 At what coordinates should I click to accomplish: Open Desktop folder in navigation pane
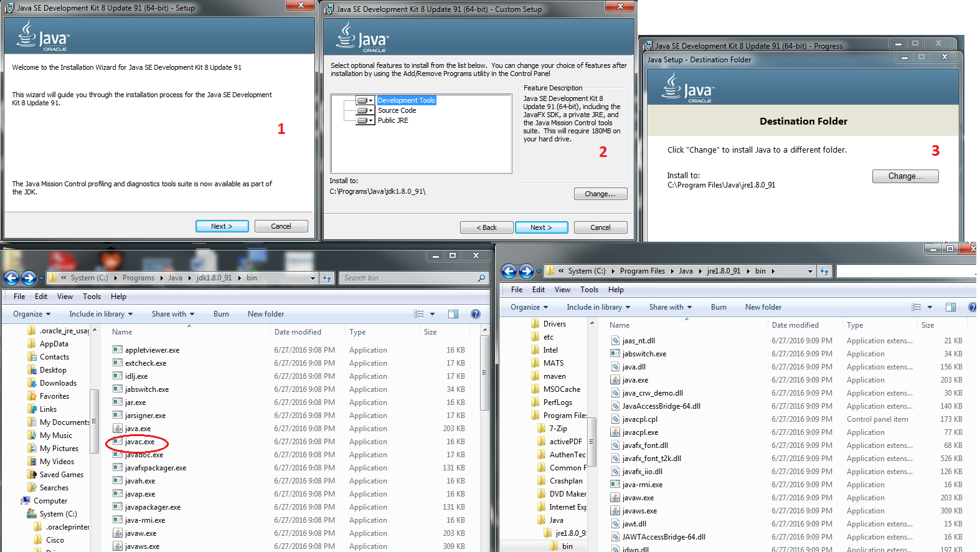pos(53,370)
